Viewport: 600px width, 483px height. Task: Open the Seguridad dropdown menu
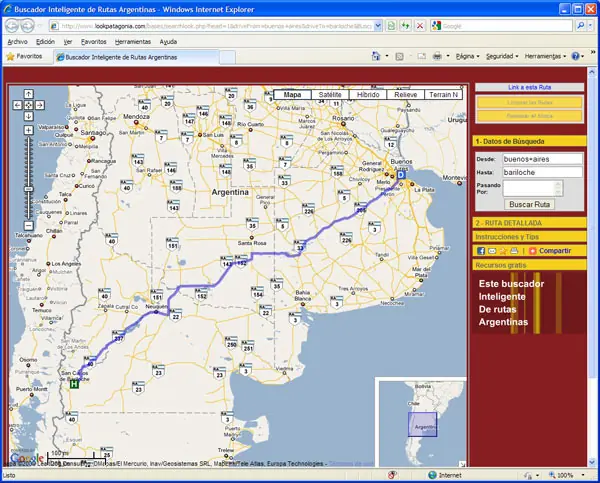(x=502, y=56)
